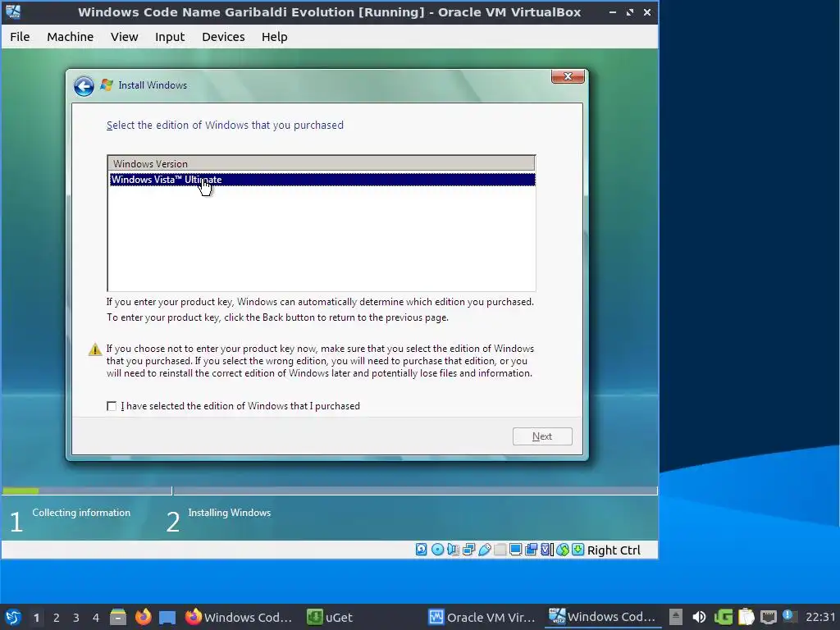This screenshot has width=840, height=630.
Task: Open the volume control in system tray
Action: click(699, 617)
